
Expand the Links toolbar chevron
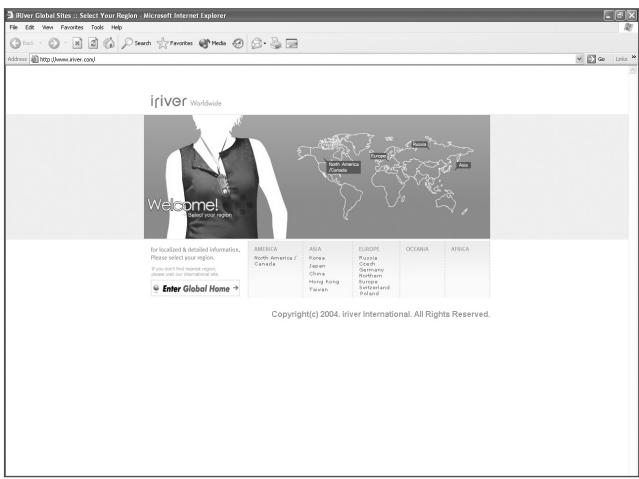pyautogui.click(x=634, y=57)
